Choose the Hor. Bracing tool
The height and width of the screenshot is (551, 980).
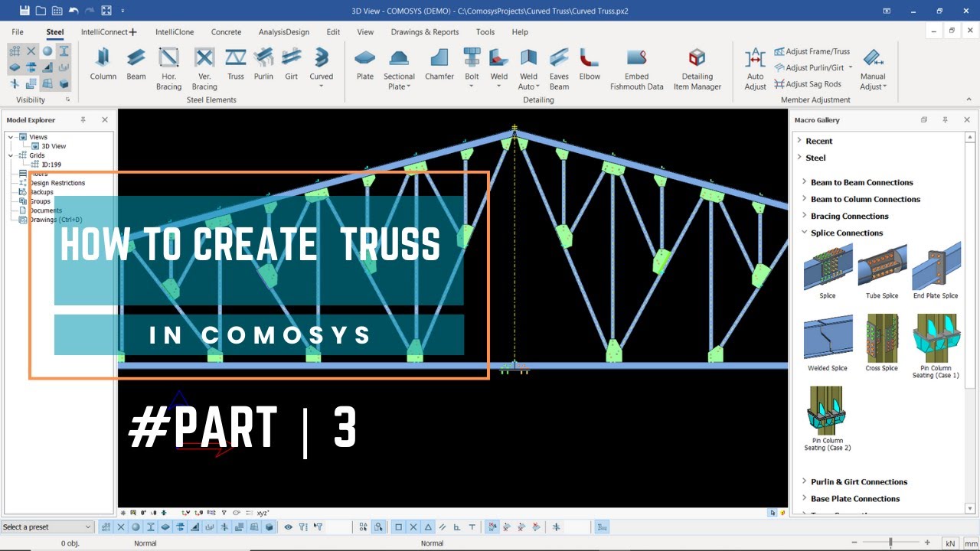click(168, 68)
